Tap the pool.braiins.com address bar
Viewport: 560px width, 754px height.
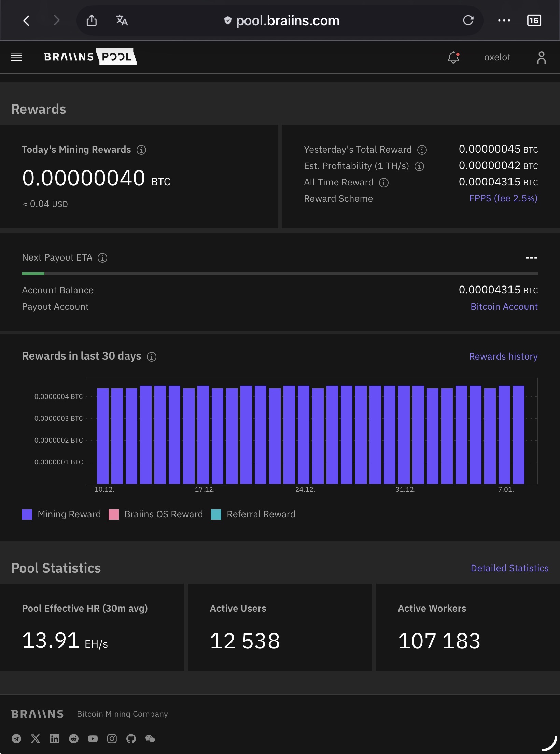click(x=287, y=20)
